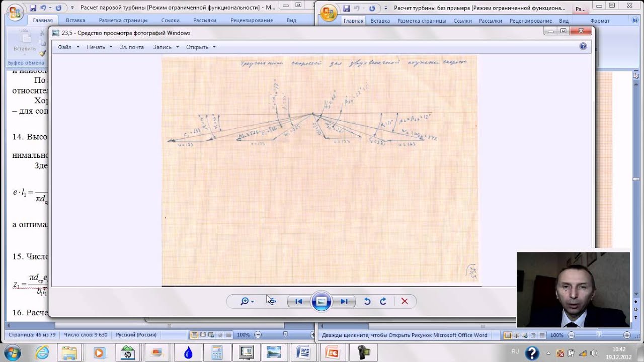
Task: Open Calculator on taskbar
Action: coord(217,353)
